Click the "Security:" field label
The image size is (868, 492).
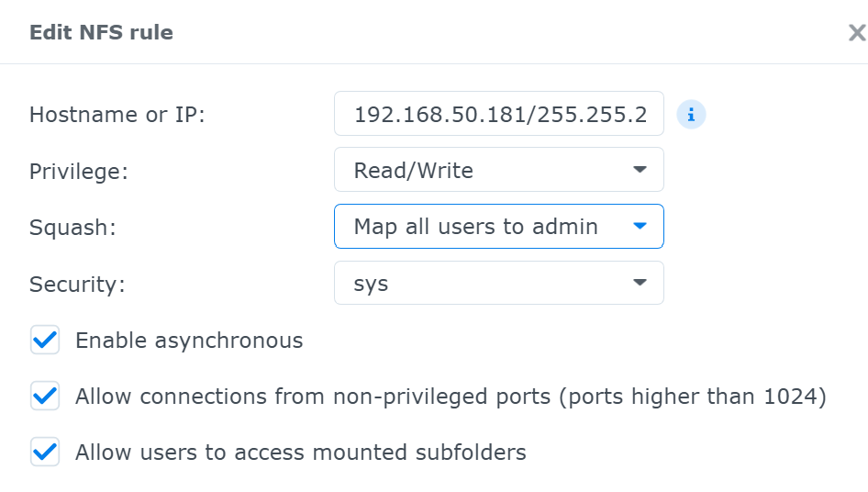77,284
